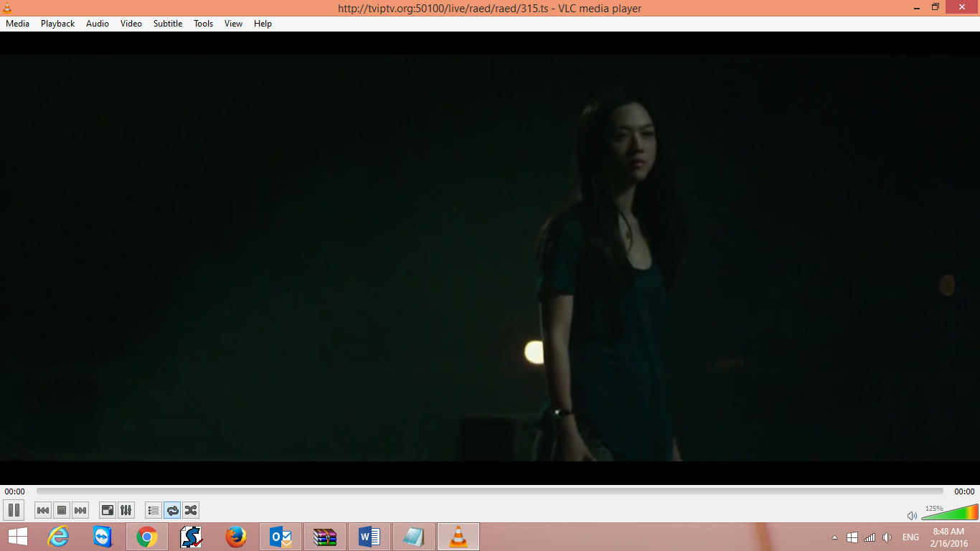The height and width of the screenshot is (551, 980).
Task: Switch to Outlook in taskbar
Action: tap(281, 537)
